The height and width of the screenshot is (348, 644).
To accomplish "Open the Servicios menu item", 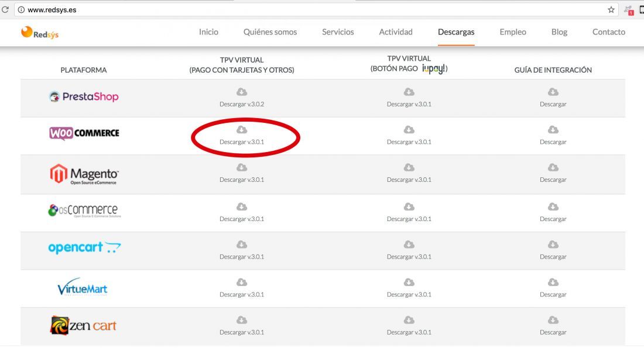I will coord(338,32).
